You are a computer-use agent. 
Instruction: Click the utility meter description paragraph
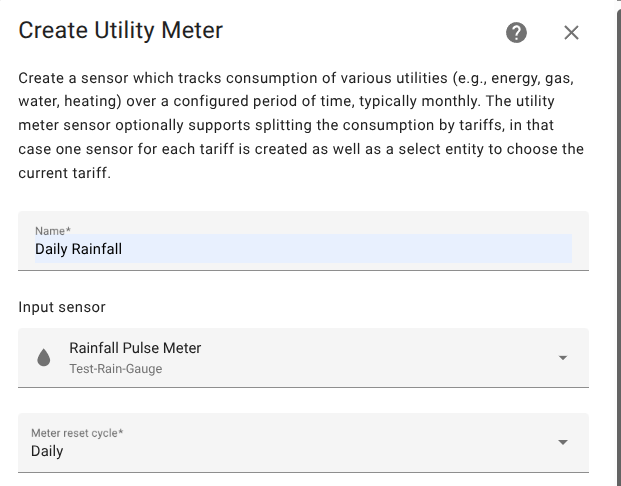click(301, 125)
